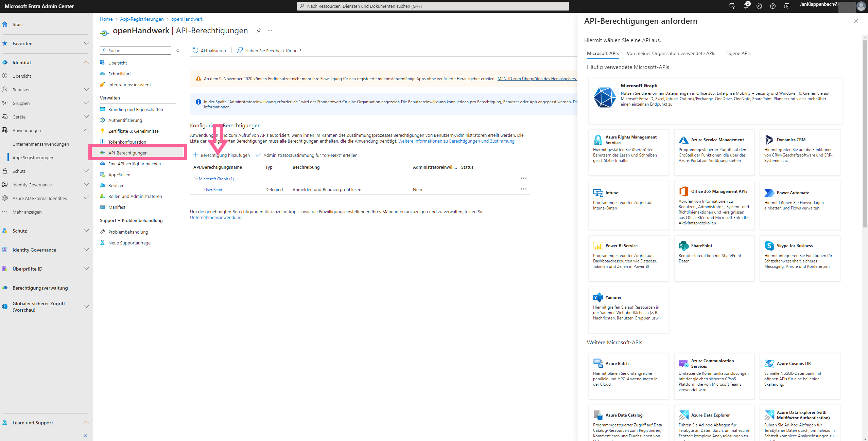Select Office 365 Management APIs card
Viewport: 868px width, 441px height.
[714, 205]
